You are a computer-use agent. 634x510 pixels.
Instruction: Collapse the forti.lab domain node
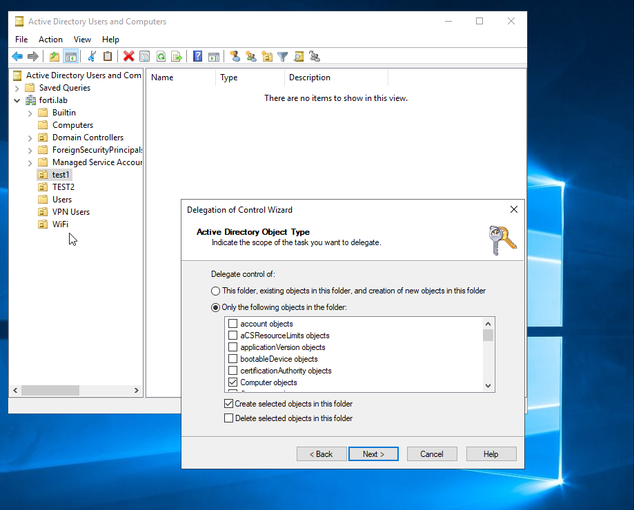coord(17,100)
